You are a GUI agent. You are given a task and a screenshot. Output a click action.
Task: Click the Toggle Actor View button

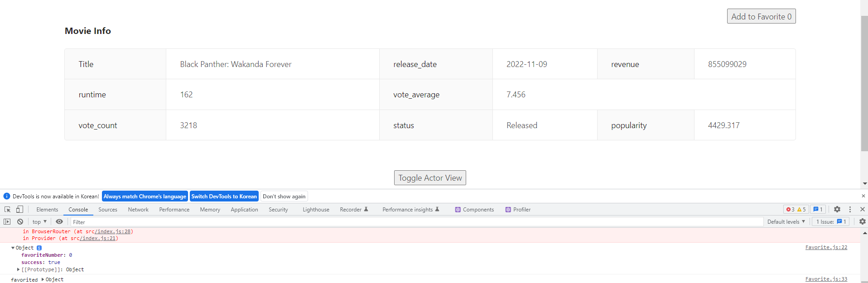[430, 178]
